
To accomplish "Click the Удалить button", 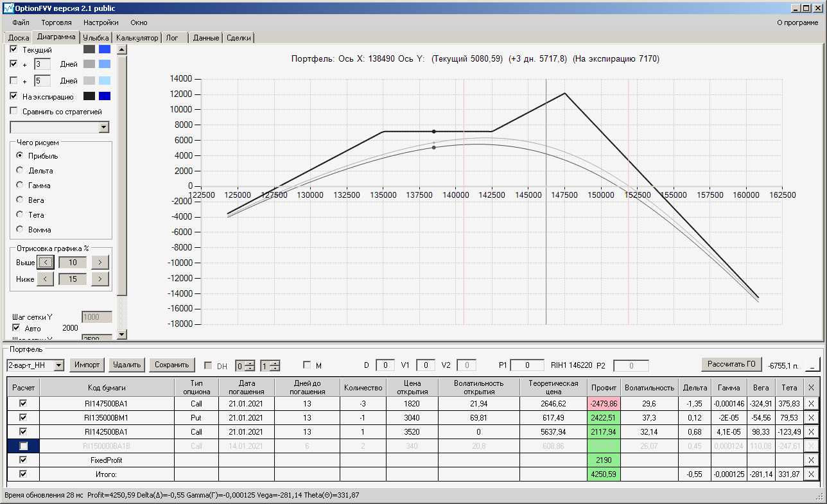I will pos(126,365).
